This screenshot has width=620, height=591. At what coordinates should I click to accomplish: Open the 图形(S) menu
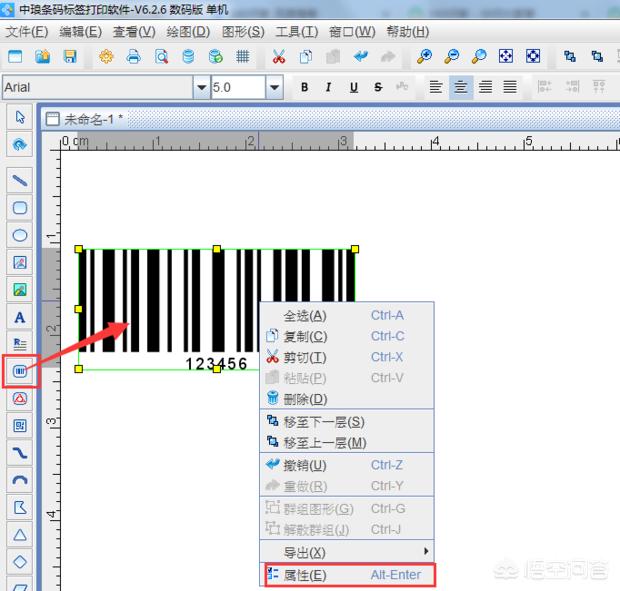pyautogui.click(x=243, y=32)
